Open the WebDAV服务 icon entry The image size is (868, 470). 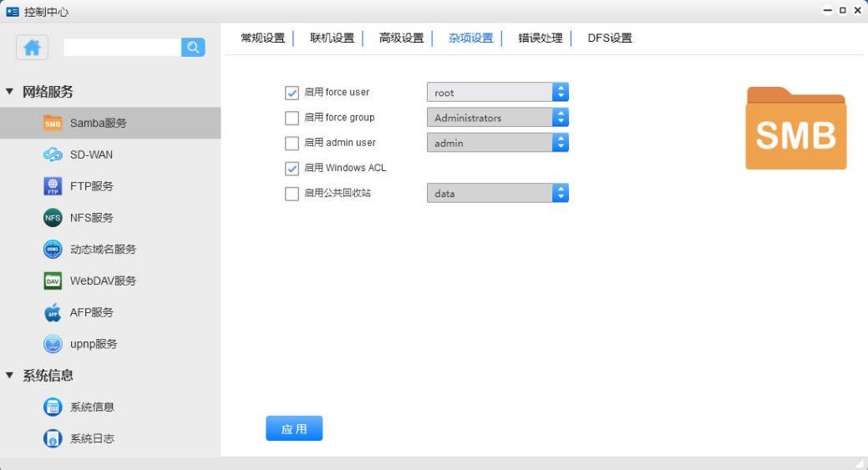pos(53,281)
